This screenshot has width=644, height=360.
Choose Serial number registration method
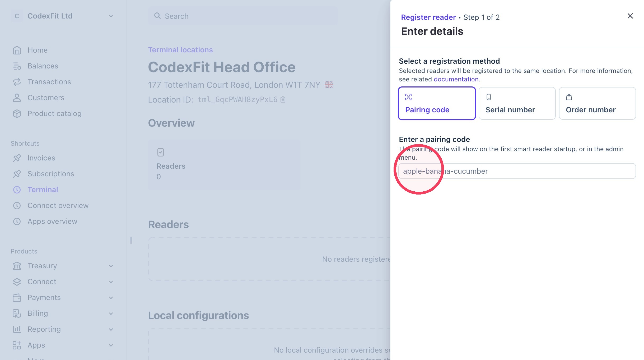point(517,103)
